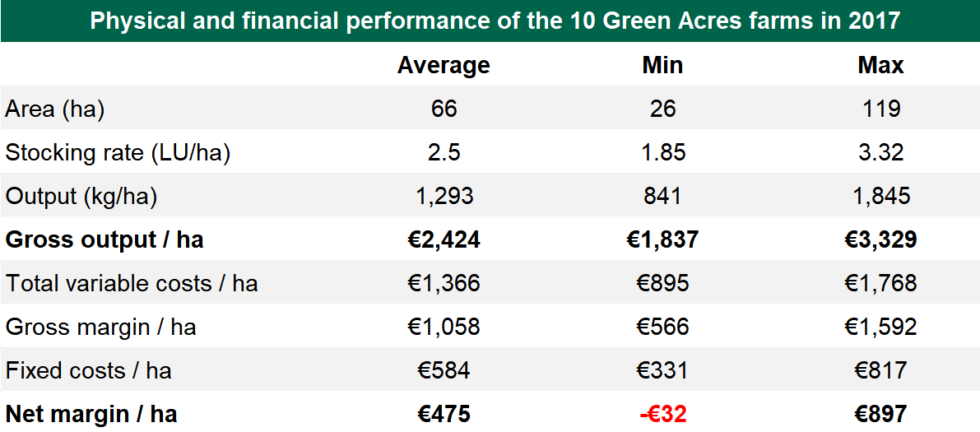
Task: Select the Net margin / ha label
Action: coord(91,415)
